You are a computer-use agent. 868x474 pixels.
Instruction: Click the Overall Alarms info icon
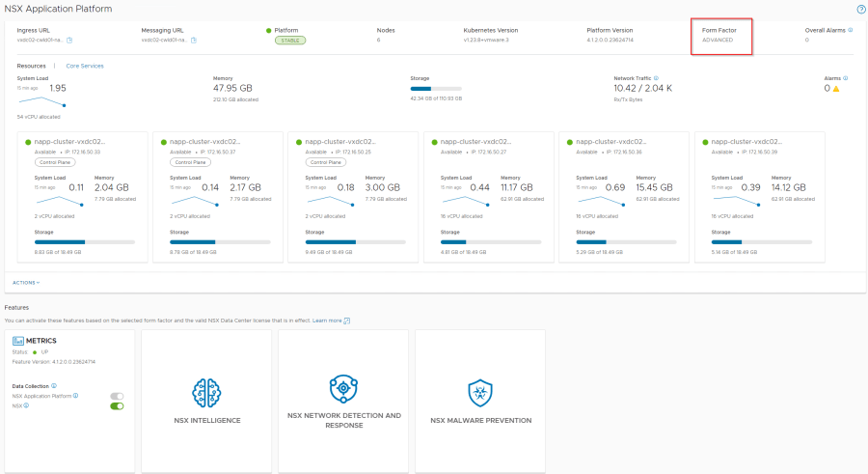tap(851, 30)
